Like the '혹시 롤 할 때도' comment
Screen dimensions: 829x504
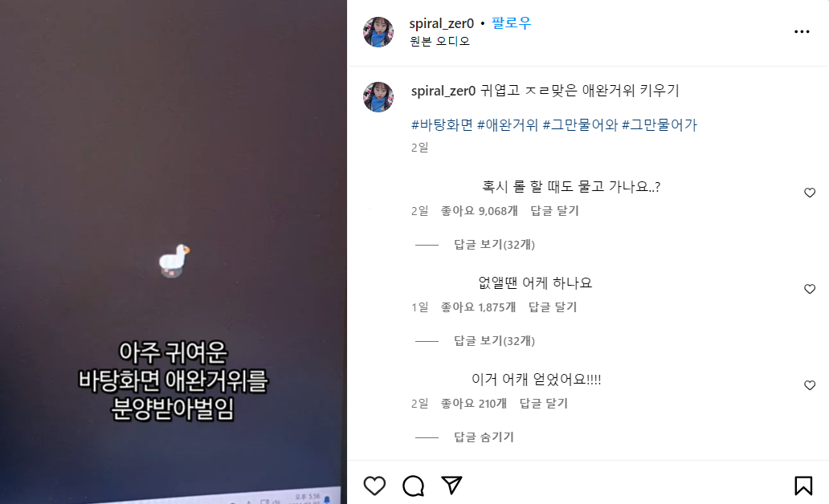pyautogui.click(x=810, y=193)
